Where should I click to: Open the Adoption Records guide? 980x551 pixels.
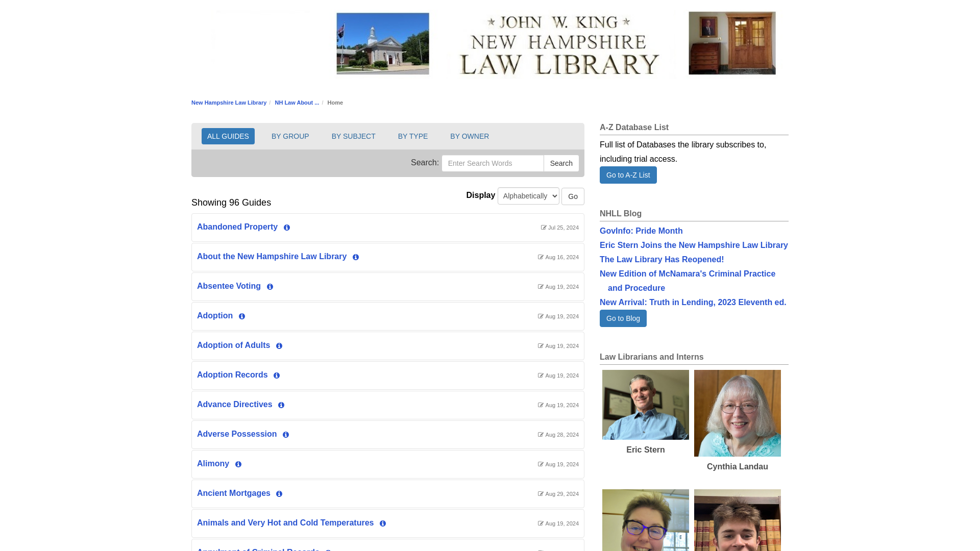(232, 375)
